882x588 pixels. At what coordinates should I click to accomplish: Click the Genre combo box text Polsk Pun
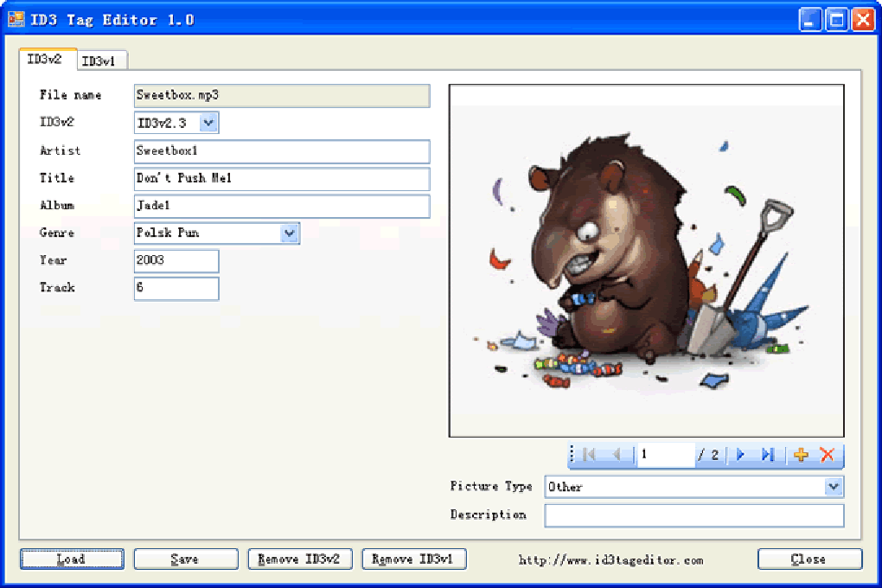click(x=168, y=233)
